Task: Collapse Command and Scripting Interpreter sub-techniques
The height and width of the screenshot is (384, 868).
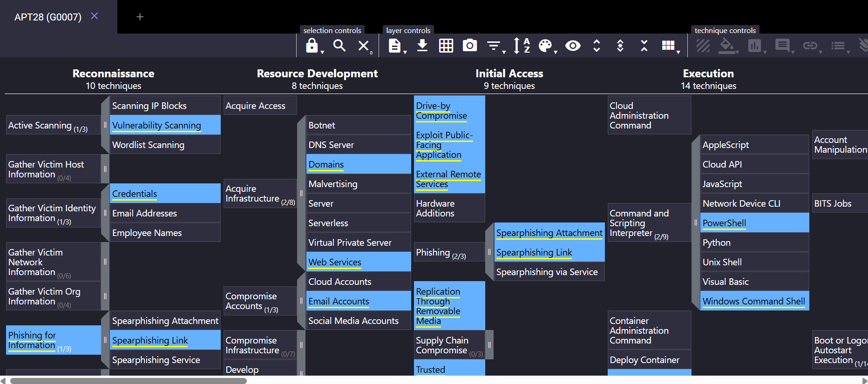Action: click(696, 222)
